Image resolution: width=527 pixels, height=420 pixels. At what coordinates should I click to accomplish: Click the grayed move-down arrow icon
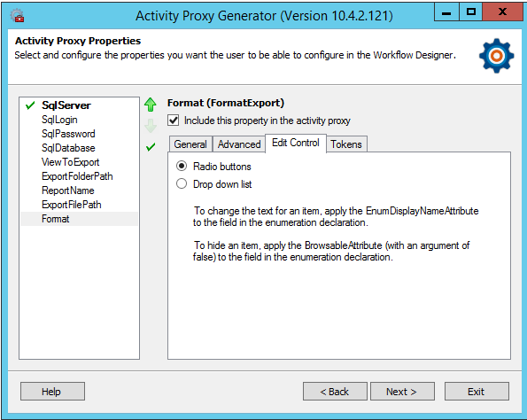coord(151,126)
